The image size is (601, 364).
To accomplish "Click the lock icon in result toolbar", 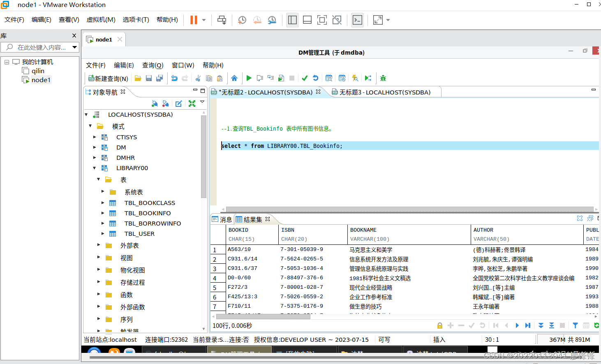I will coord(440,325).
